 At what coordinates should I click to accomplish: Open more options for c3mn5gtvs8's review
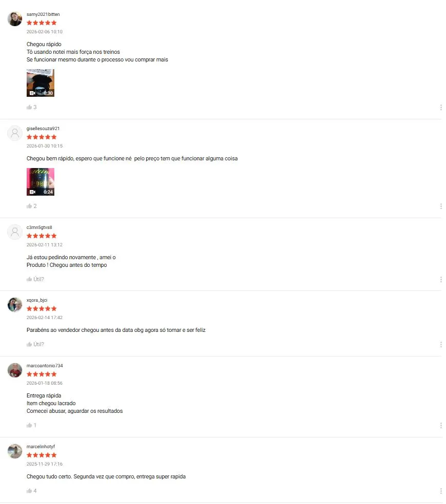[x=440, y=280]
